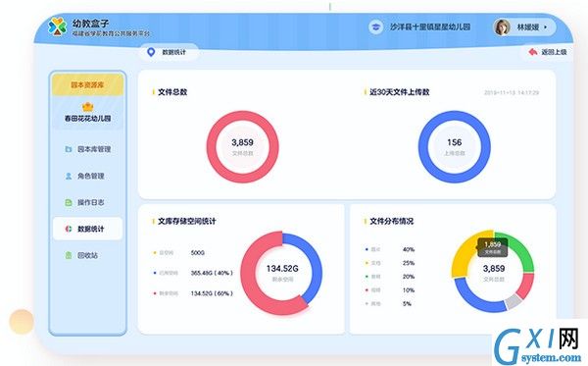Click the 园本库管理 folder icon

tap(69, 149)
